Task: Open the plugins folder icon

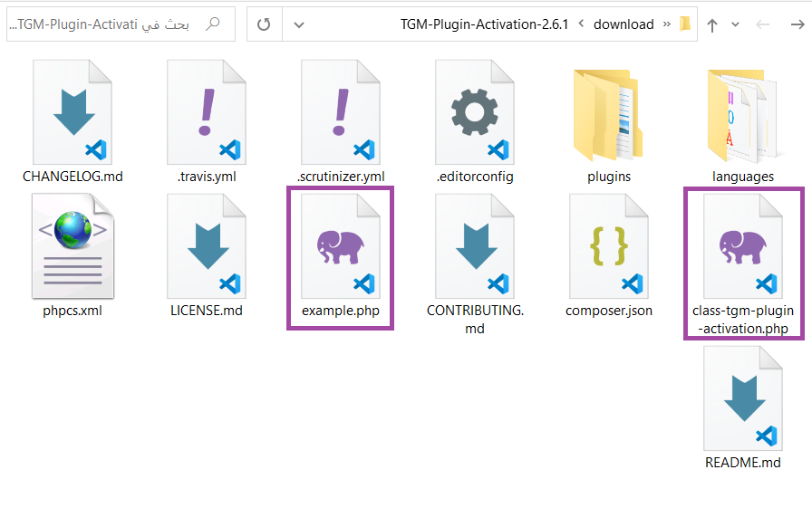Action: click(x=608, y=115)
